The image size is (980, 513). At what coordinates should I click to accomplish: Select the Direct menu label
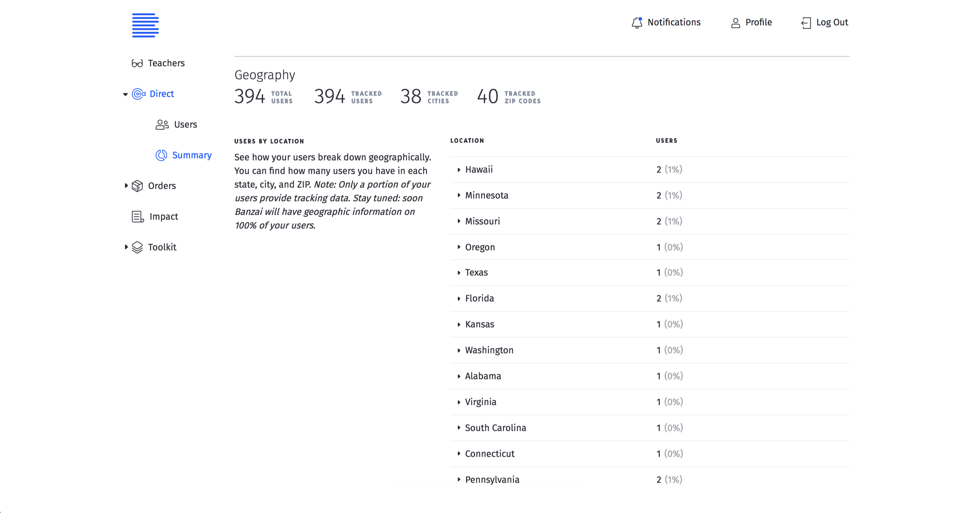(162, 94)
